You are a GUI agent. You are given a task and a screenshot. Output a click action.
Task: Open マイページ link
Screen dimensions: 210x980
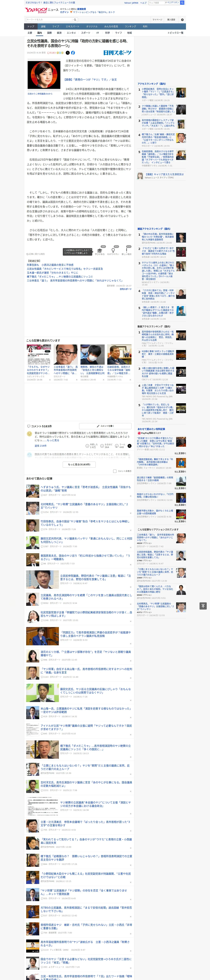[x=157, y=19]
